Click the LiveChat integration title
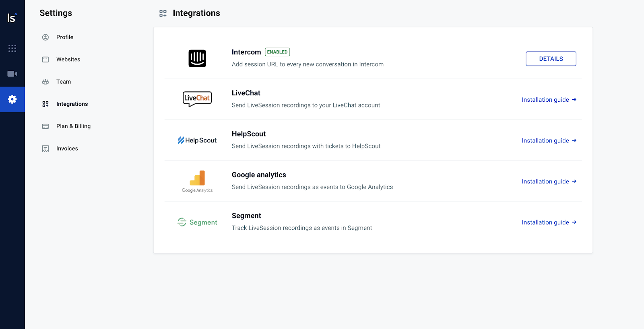644x329 pixels. pos(246,93)
